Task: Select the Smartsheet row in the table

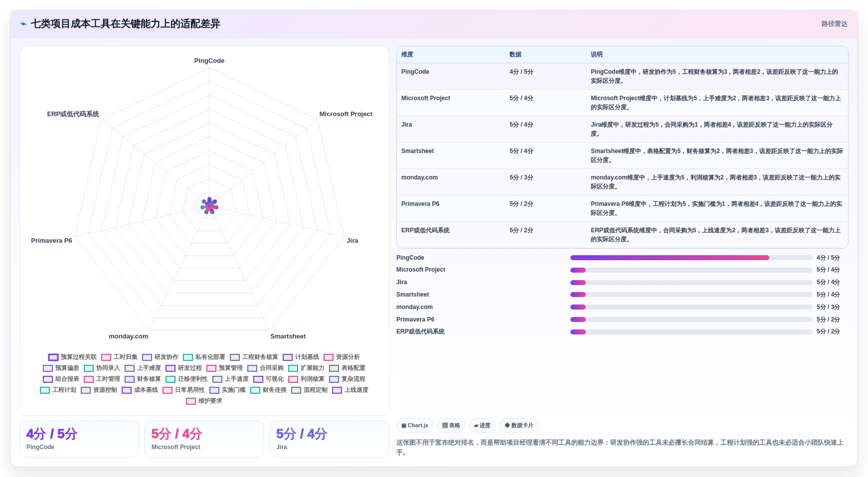Action: pos(622,156)
